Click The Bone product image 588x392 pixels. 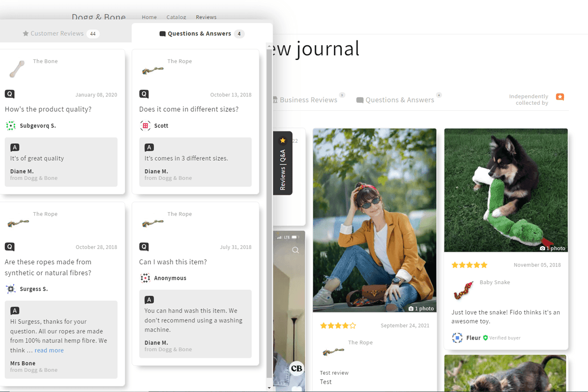(17, 69)
